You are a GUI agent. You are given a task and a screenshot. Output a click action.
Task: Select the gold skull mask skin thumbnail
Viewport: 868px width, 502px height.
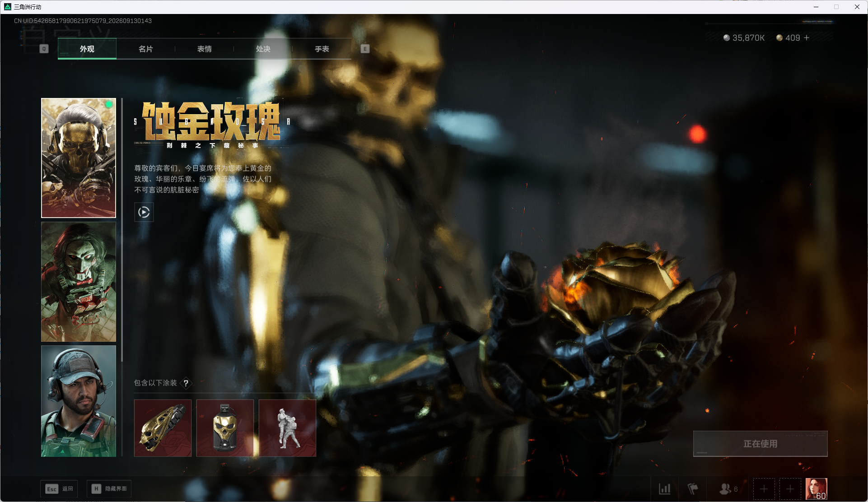coord(79,158)
